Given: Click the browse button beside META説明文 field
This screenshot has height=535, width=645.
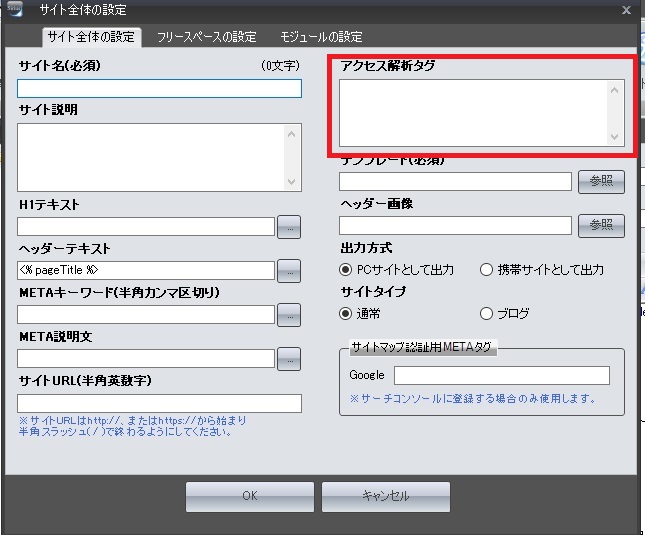Looking at the screenshot, I should 288,358.
